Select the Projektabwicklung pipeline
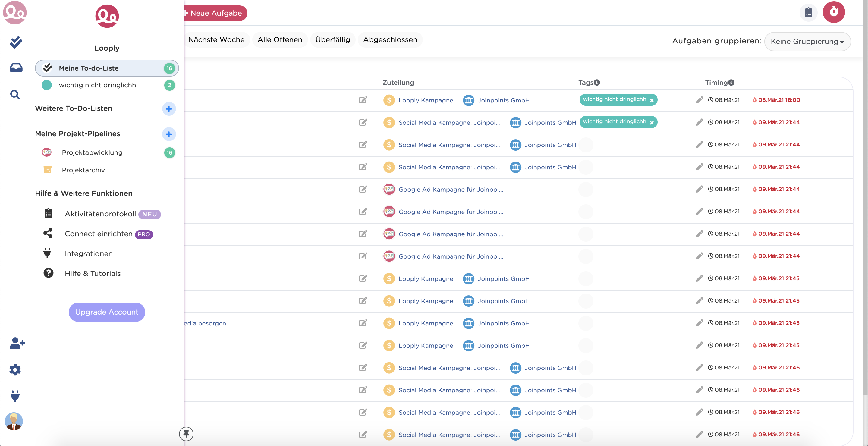Image resolution: width=868 pixels, height=446 pixels. coord(92,152)
